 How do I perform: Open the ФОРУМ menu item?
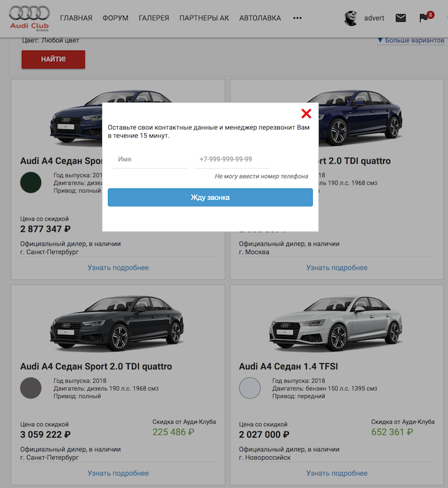tap(115, 18)
